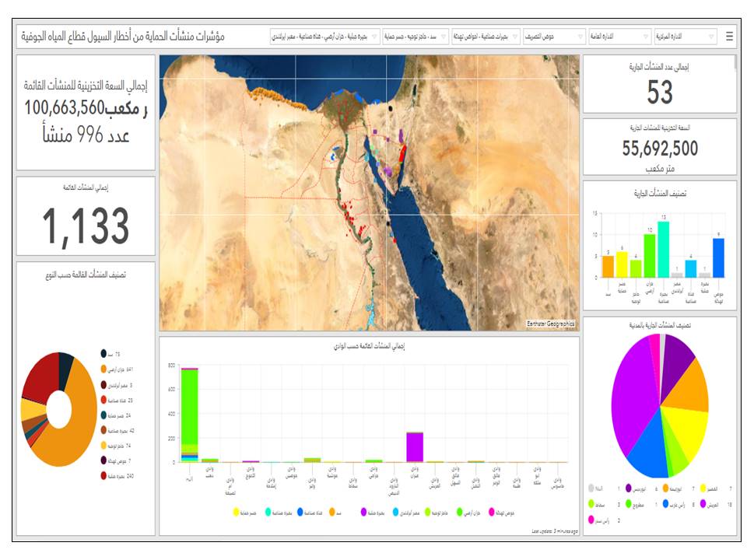Image resolution: width=747 pixels, height=560 pixels.
Task: Click حوض تهدئة 7 legend dot in donut chart
Action: (x=103, y=460)
